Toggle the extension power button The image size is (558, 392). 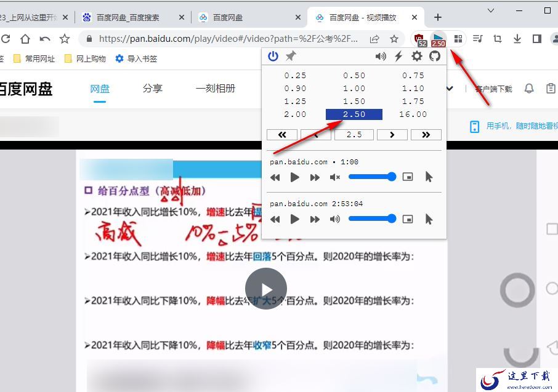[273, 56]
